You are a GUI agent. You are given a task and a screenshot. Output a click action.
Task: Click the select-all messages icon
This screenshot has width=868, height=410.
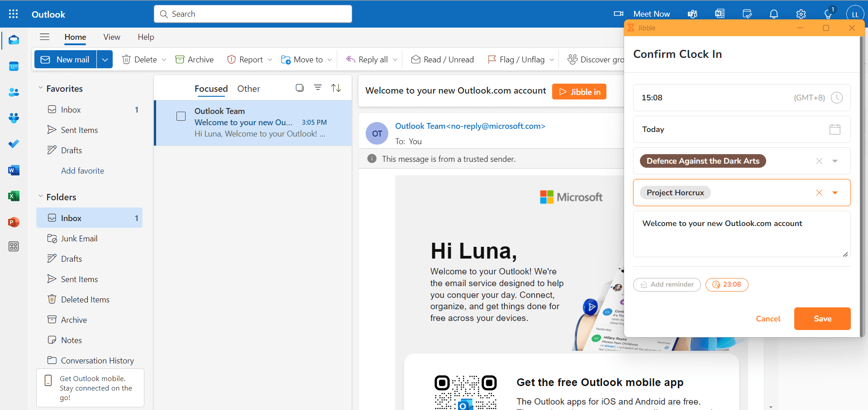(300, 88)
